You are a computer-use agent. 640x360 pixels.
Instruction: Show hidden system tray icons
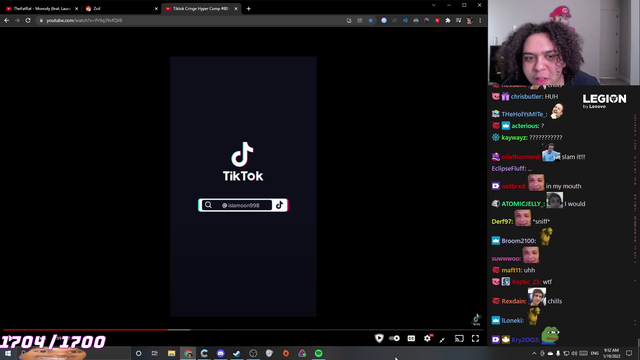click(x=534, y=353)
